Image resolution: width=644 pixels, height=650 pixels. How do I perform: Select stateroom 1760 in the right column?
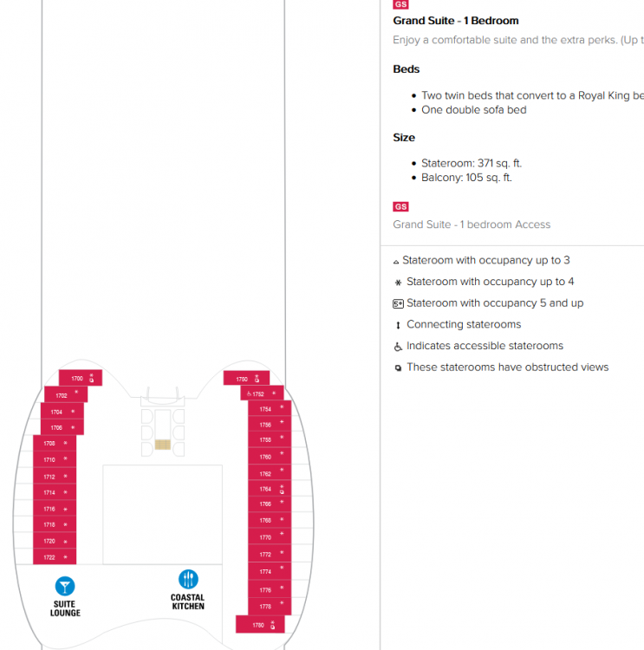270,456
